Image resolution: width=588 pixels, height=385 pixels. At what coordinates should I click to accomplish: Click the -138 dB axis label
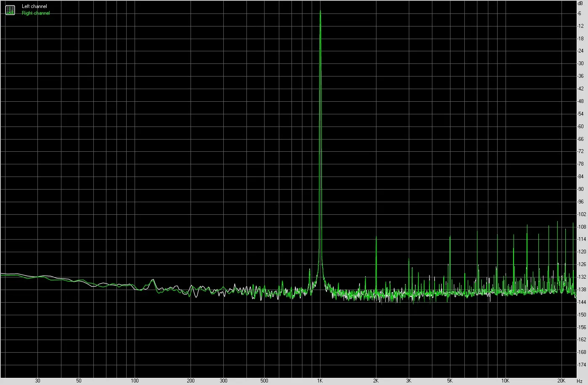(582, 290)
